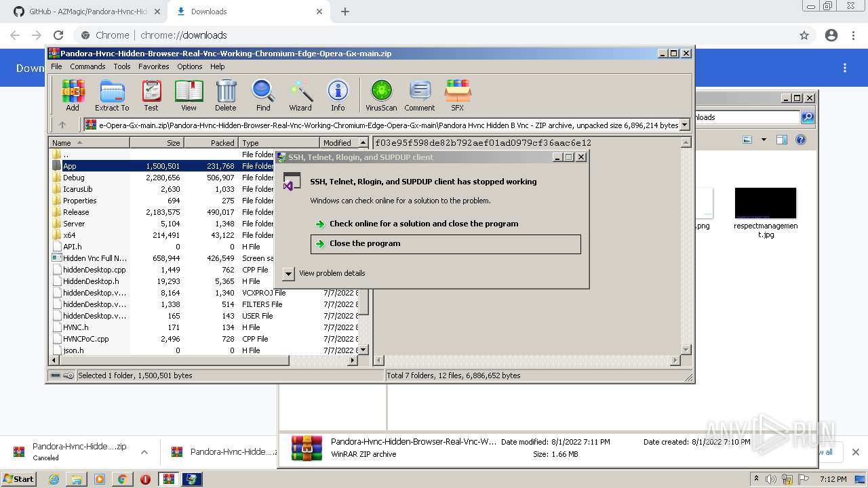Open Chrome from the taskbar
The image size is (868, 488).
coord(122,479)
